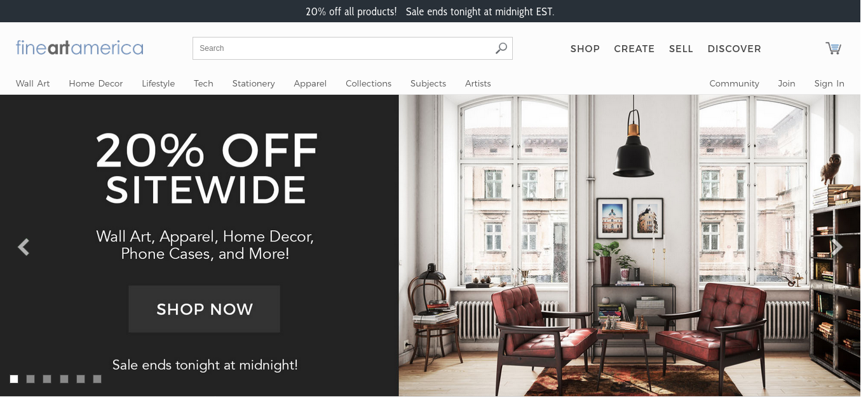Screen dimensions: 868x414
Task: Jump to the sixth carousel slide dot
Action: point(97,379)
